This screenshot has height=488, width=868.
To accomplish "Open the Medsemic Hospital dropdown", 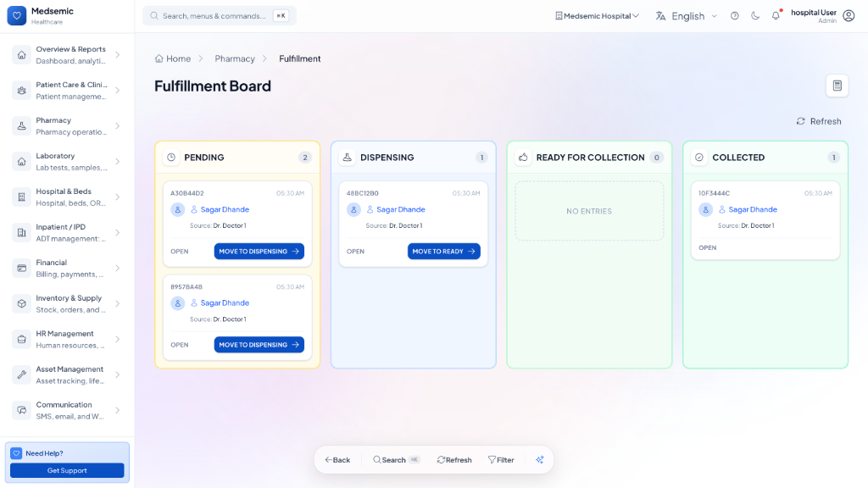I will click(x=597, y=16).
